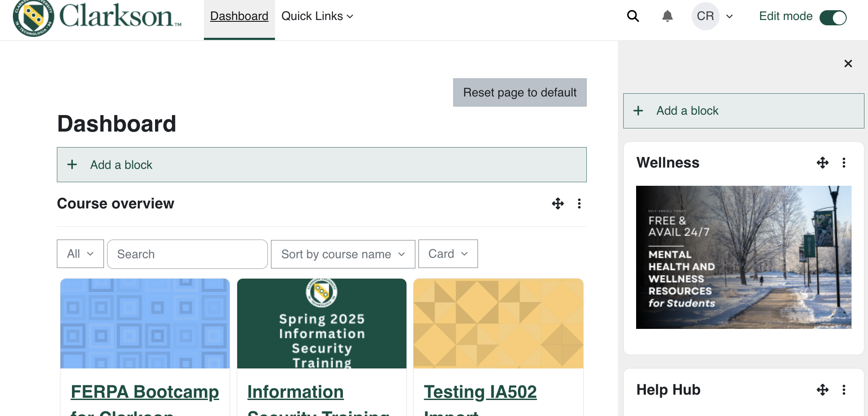
Task: Close the block drawer with the X
Action: [x=848, y=64]
